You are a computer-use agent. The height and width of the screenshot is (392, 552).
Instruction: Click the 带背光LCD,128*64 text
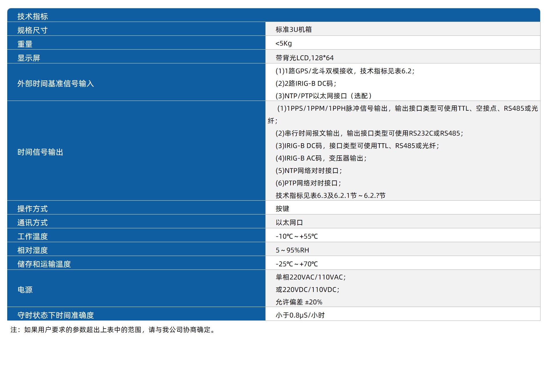[x=305, y=58]
